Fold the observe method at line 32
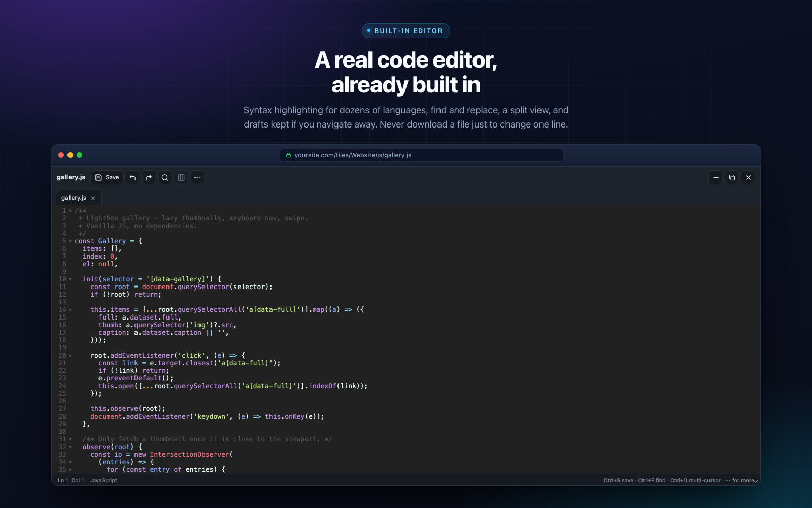The height and width of the screenshot is (508, 812). click(x=70, y=447)
